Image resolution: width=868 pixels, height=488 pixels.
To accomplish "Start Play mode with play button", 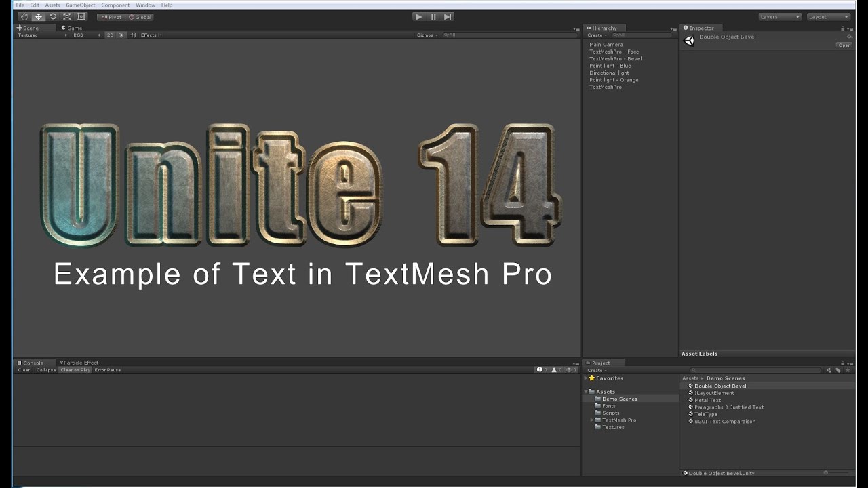I will coord(419,16).
